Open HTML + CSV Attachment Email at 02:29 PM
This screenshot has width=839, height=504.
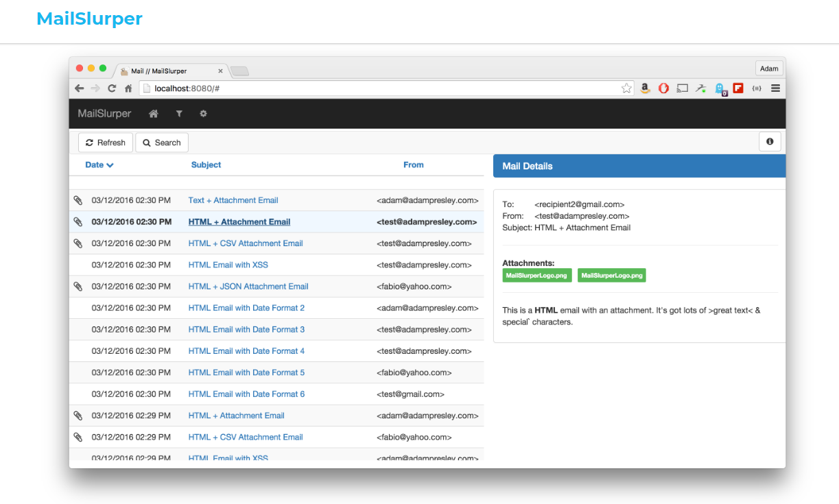pos(246,437)
